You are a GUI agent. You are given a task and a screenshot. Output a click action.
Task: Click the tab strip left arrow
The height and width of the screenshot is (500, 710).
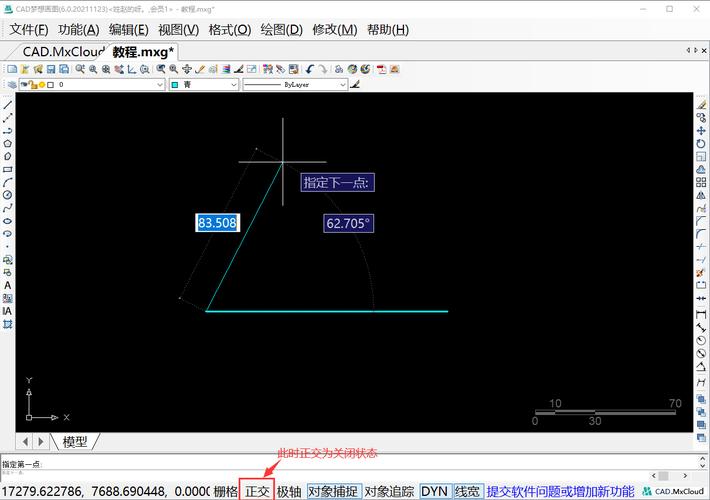688,50
